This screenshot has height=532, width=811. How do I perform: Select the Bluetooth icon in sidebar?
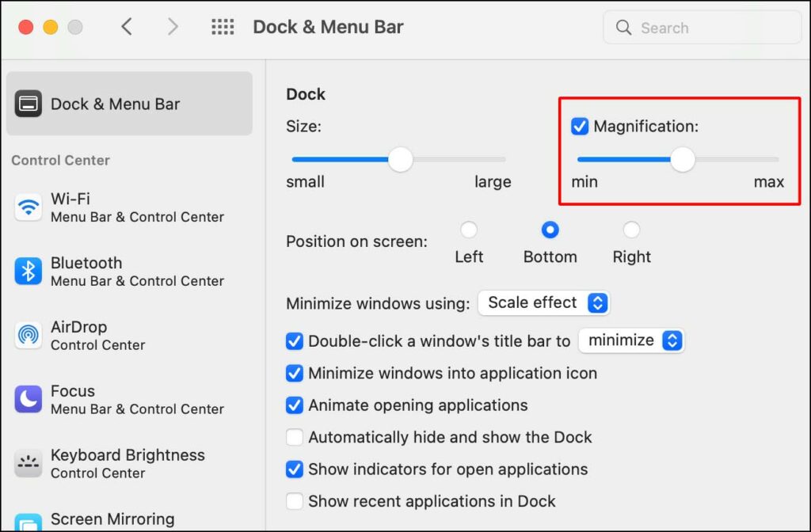pos(29,272)
